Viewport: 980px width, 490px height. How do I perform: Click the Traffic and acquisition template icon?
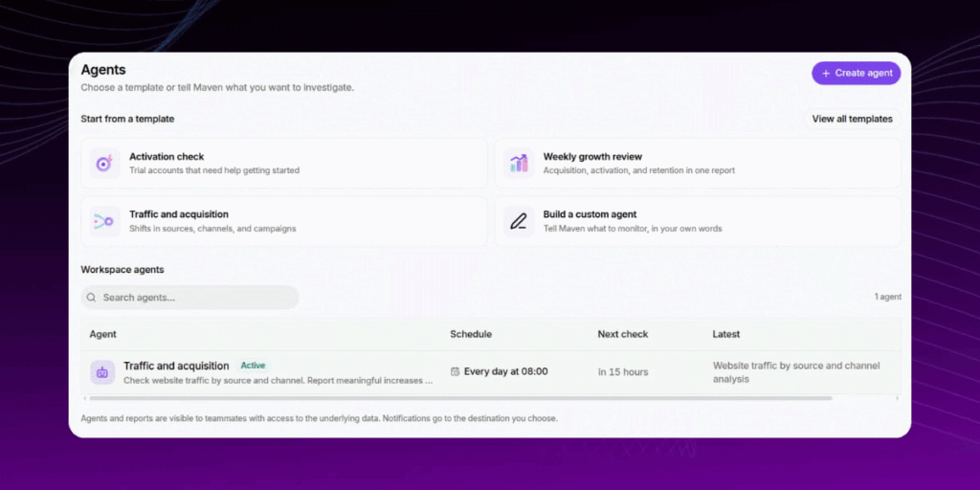coord(104,221)
